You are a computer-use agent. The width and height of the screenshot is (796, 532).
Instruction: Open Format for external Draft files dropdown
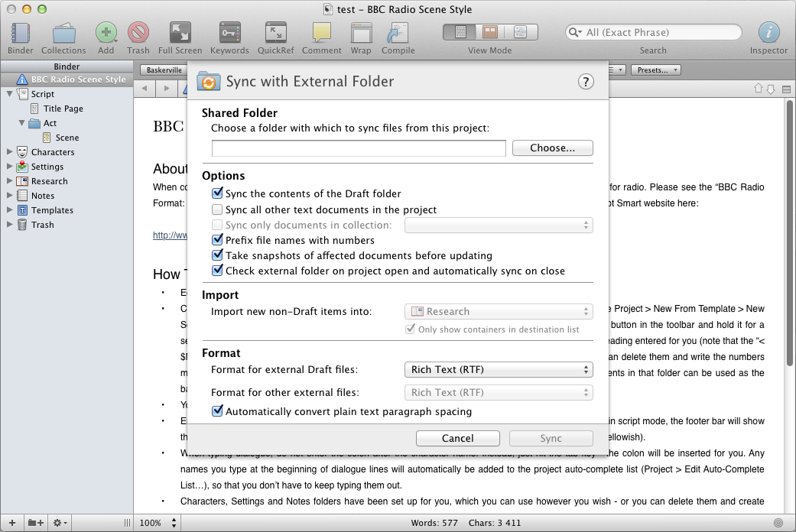498,370
